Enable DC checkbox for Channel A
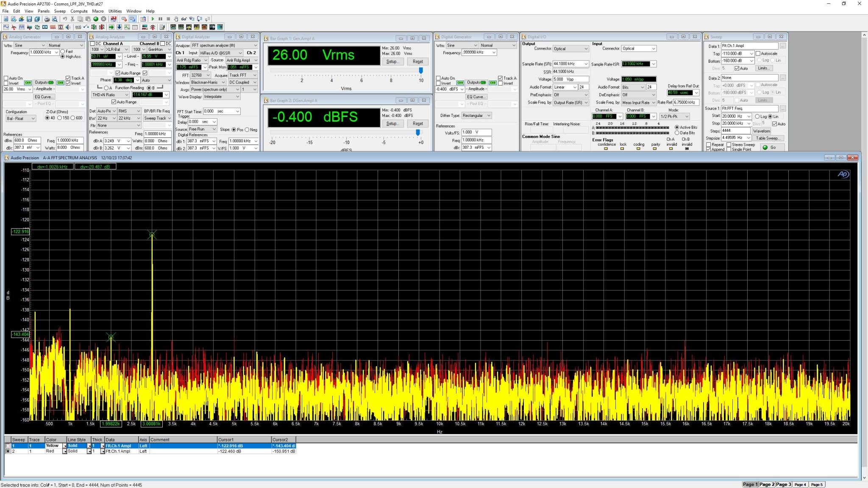The height and width of the screenshot is (488, 868). point(92,44)
